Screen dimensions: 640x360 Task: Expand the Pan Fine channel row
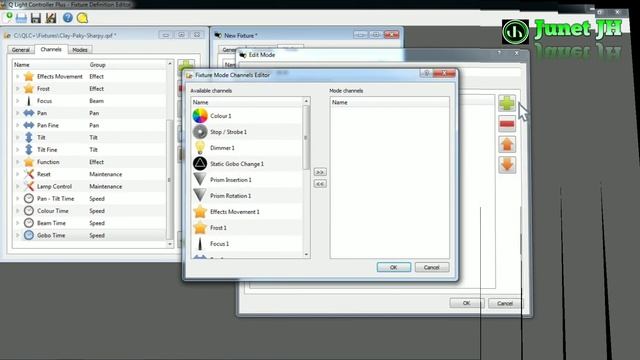click(x=18, y=125)
